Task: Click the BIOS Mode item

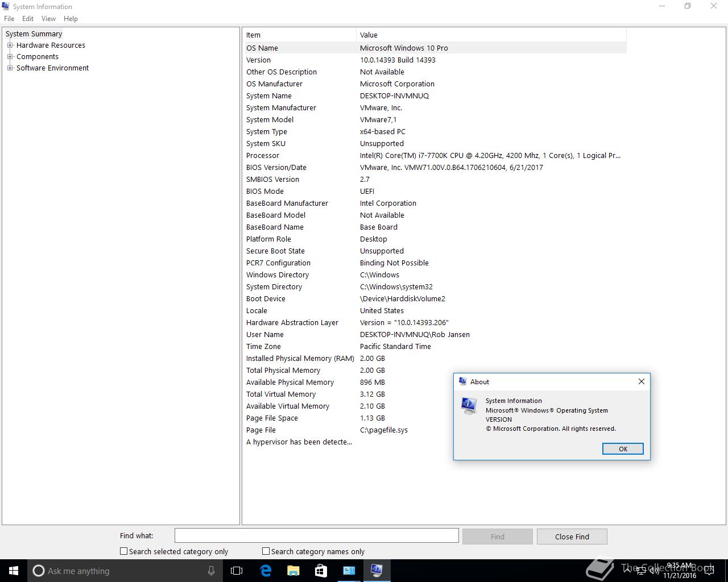Action: coord(265,191)
